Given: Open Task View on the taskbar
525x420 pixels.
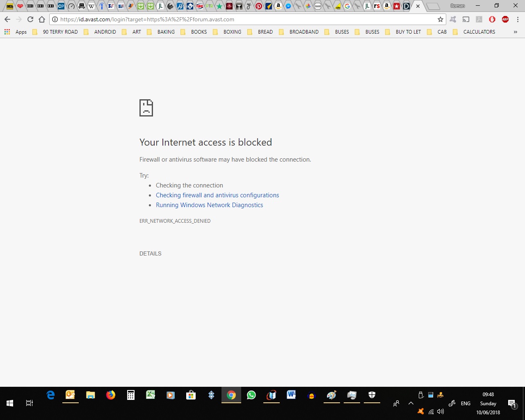Looking at the screenshot, I should tap(30, 403).
